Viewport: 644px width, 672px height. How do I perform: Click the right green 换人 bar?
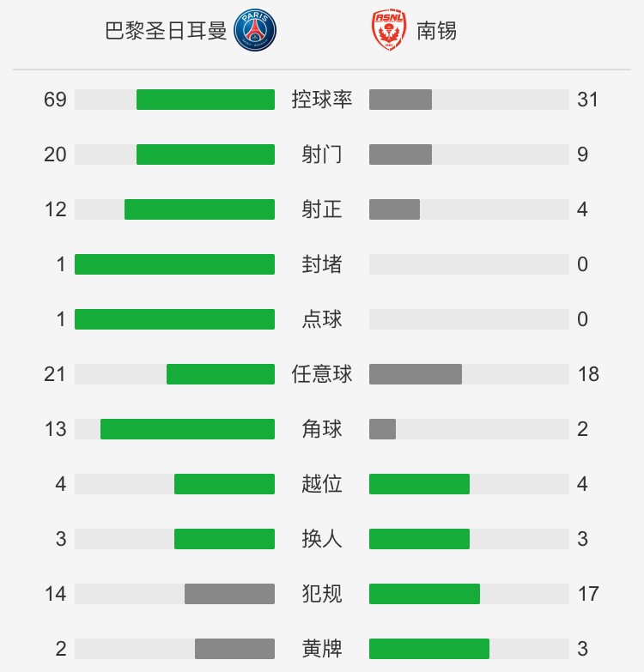pyautogui.click(x=419, y=539)
